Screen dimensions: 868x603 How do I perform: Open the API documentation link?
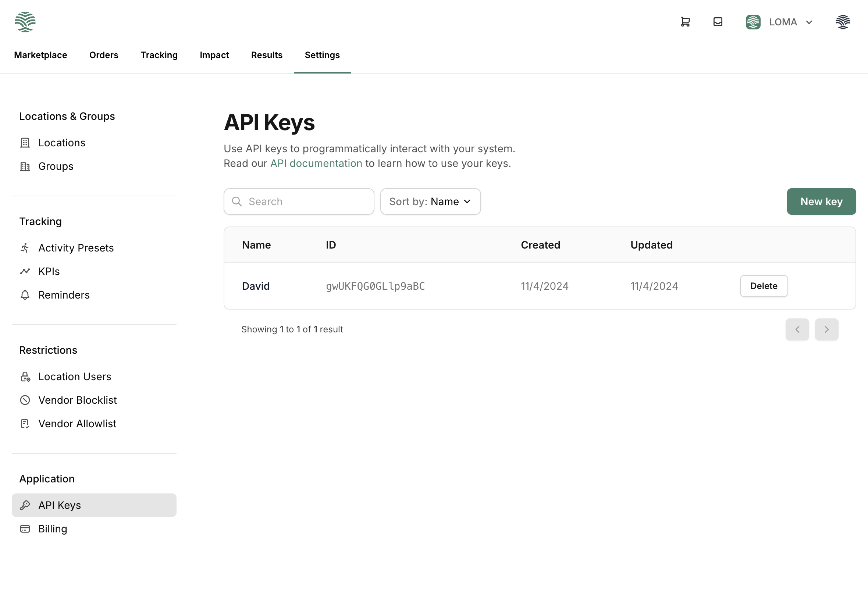pos(316,163)
